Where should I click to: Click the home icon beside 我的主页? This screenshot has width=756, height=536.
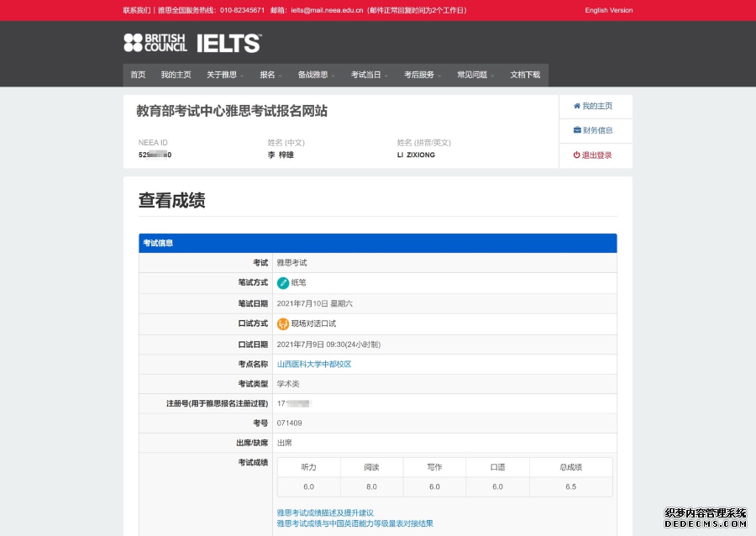click(x=577, y=107)
